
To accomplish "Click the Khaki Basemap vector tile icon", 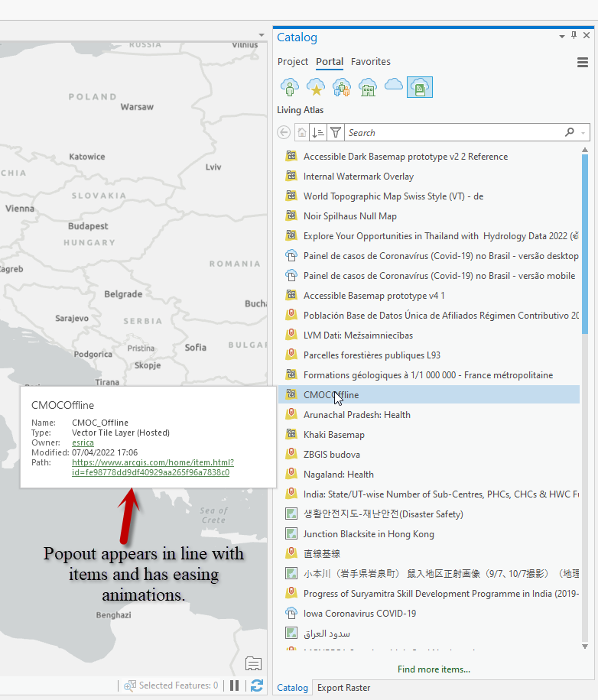I will tap(291, 433).
